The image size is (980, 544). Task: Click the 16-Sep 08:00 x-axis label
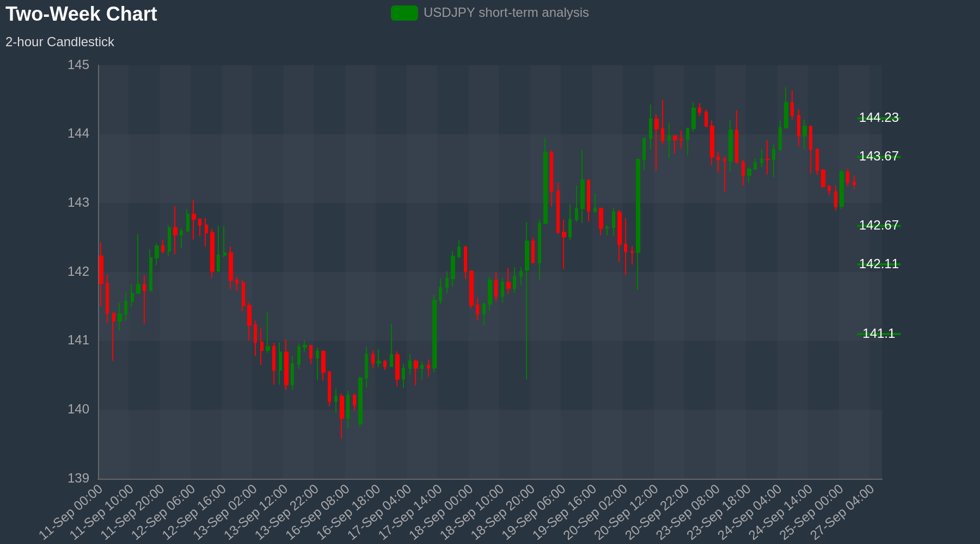pyautogui.click(x=318, y=512)
